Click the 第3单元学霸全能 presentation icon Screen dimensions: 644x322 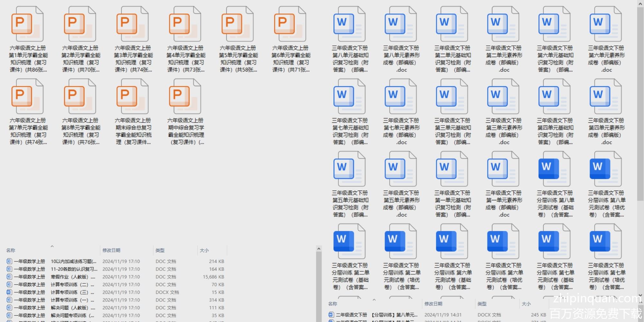tap(133, 24)
